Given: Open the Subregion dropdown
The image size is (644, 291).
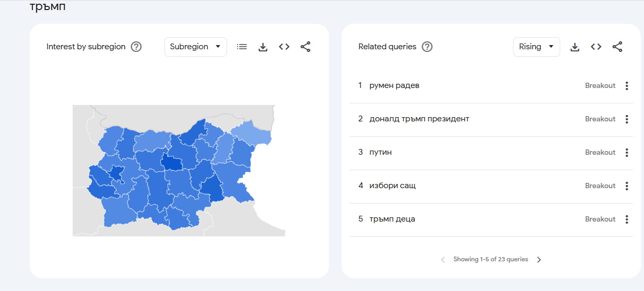Looking at the screenshot, I should (196, 47).
